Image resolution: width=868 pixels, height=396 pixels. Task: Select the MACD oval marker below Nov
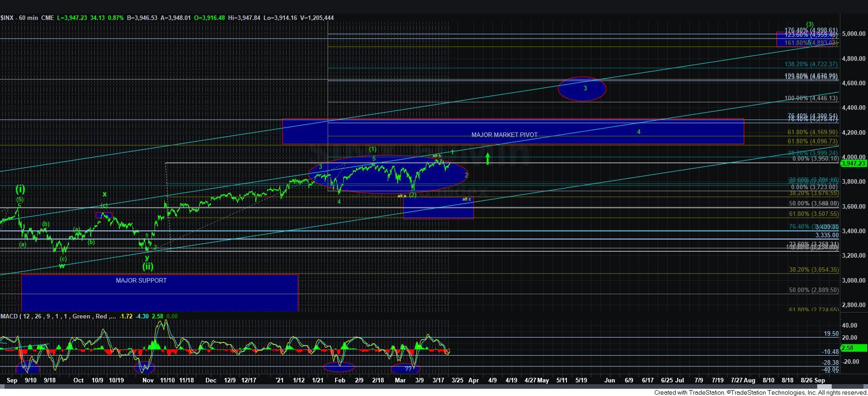145,367
